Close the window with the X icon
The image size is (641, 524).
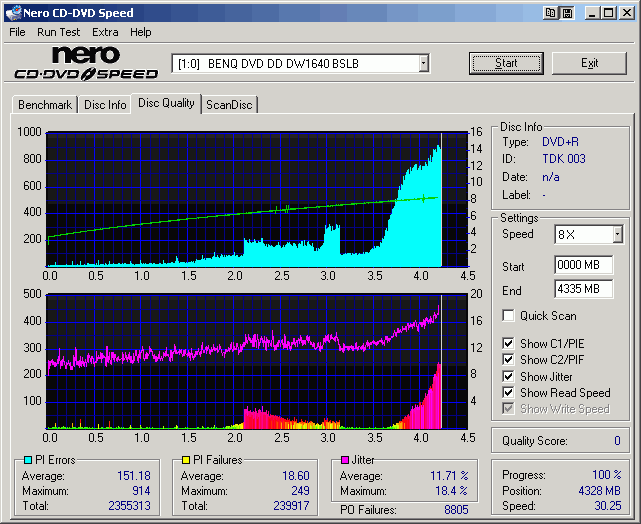(x=626, y=13)
